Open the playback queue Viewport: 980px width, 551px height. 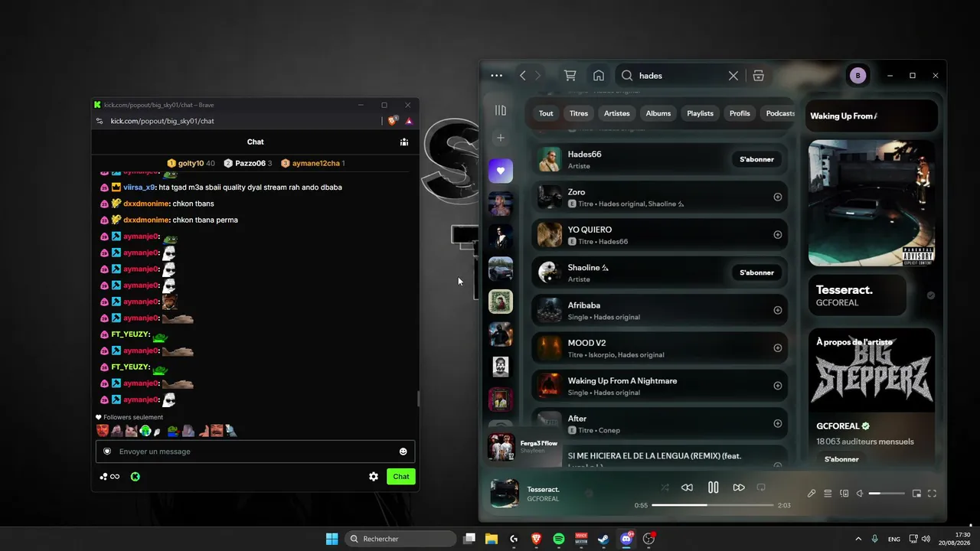(828, 494)
